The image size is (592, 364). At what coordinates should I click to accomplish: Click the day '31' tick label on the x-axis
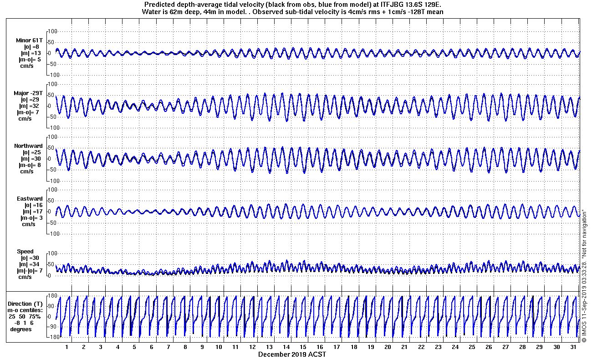pyautogui.click(x=573, y=347)
